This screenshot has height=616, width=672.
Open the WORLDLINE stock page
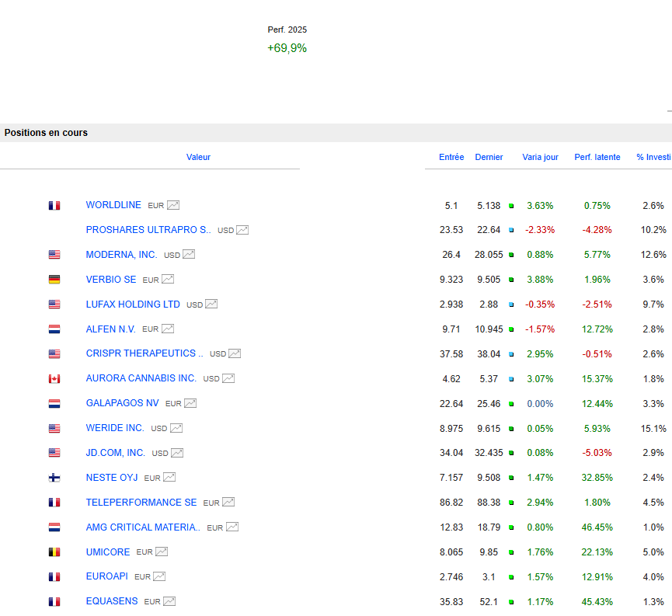(113, 205)
